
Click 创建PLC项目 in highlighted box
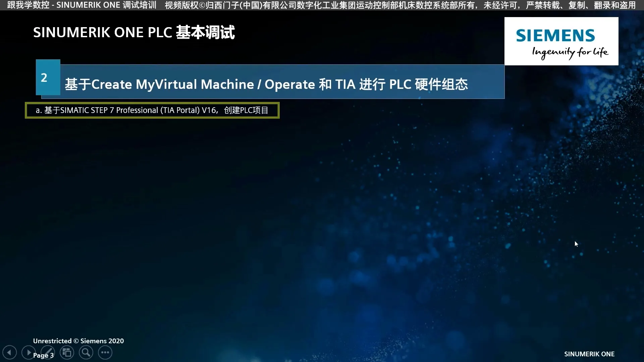click(x=246, y=110)
